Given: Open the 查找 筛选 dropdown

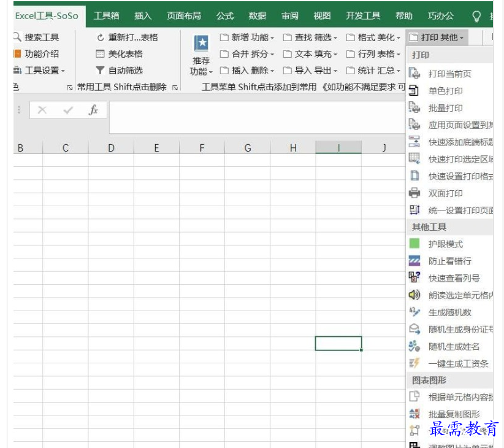Looking at the screenshot, I should 310,37.
